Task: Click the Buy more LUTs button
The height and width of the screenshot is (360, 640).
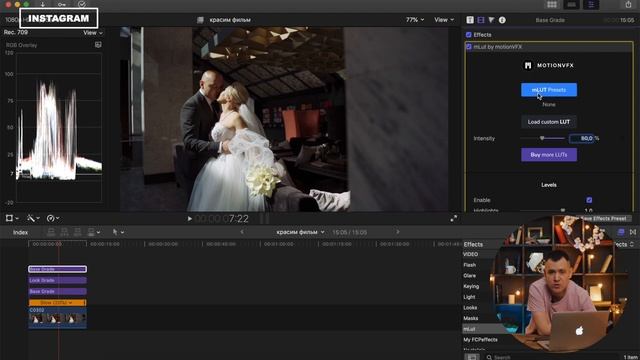Action: (549, 155)
